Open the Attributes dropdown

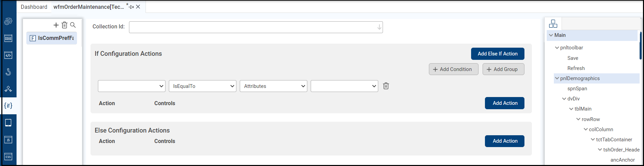point(274,86)
